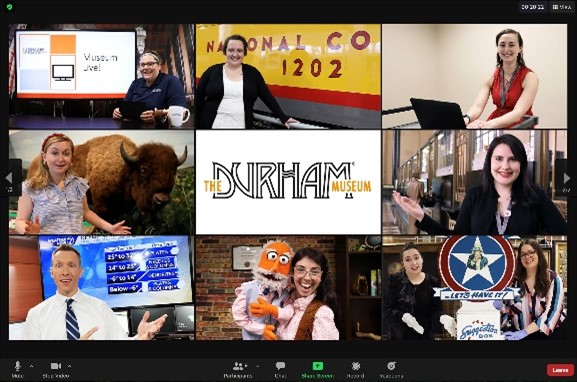
Task: Stop the video camera
Action: coord(56,369)
